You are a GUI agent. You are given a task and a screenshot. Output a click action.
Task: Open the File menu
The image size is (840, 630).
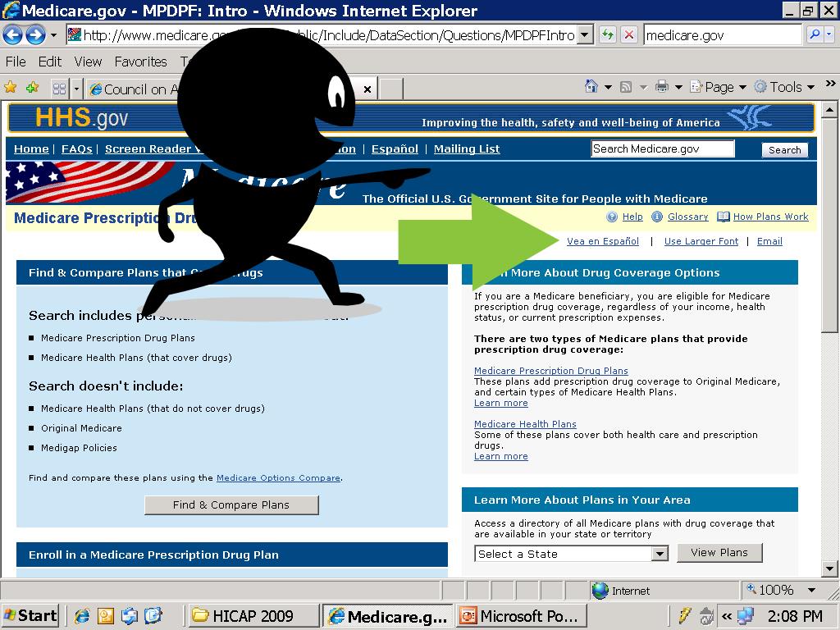coord(16,62)
